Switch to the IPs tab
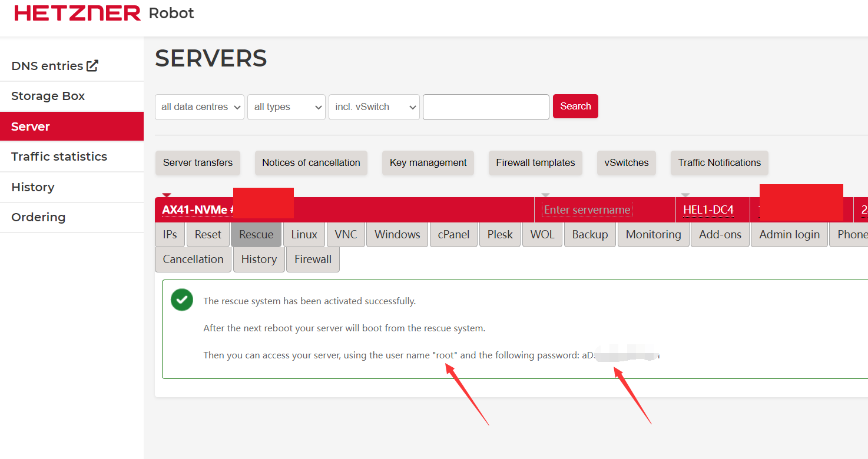Screen dimensions: 868x459 pos(170,234)
